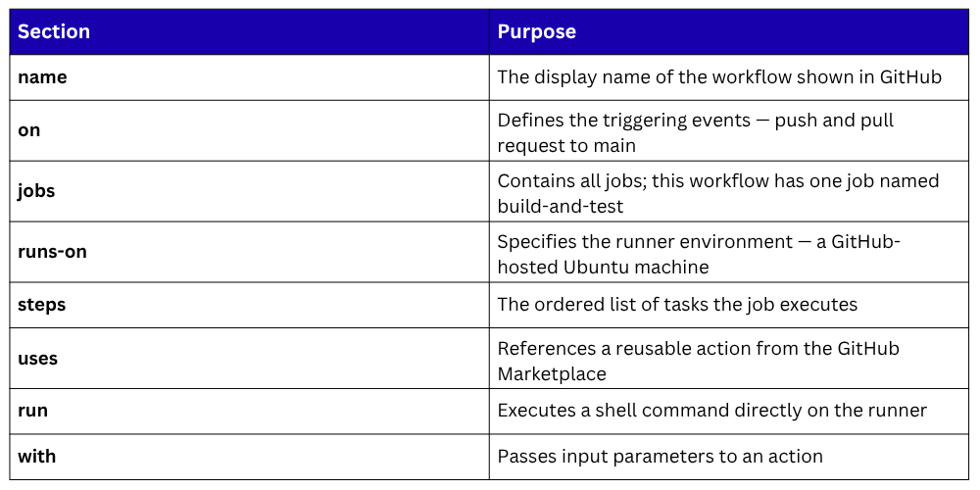The height and width of the screenshot is (490, 980).
Task: Select the 'name' section cell
Action: pyautogui.click(x=42, y=76)
